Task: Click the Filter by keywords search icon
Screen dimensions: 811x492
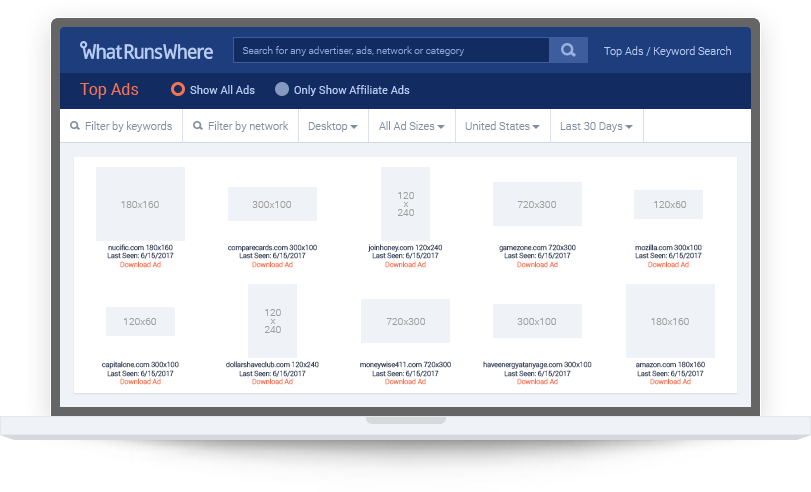Action: (x=75, y=127)
